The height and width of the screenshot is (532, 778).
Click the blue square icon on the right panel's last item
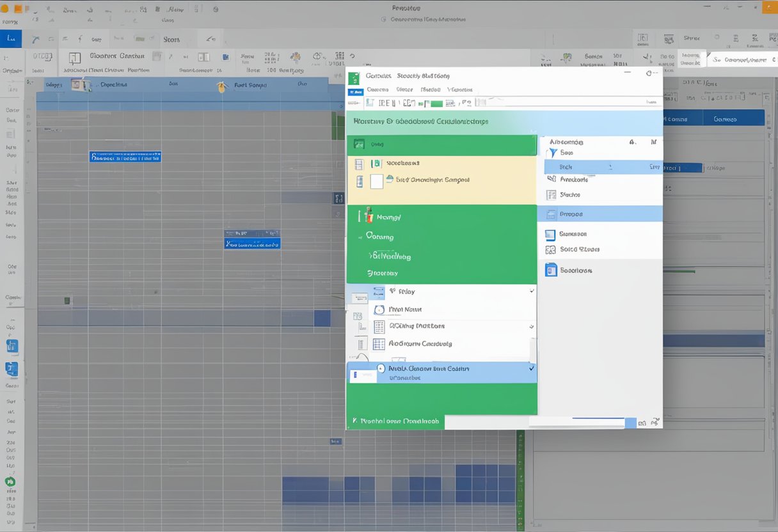pos(550,270)
